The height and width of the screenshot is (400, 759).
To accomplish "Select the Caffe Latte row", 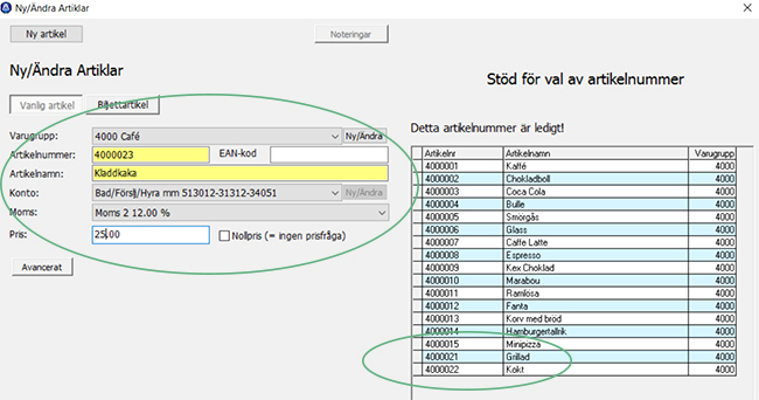I will coord(574,242).
